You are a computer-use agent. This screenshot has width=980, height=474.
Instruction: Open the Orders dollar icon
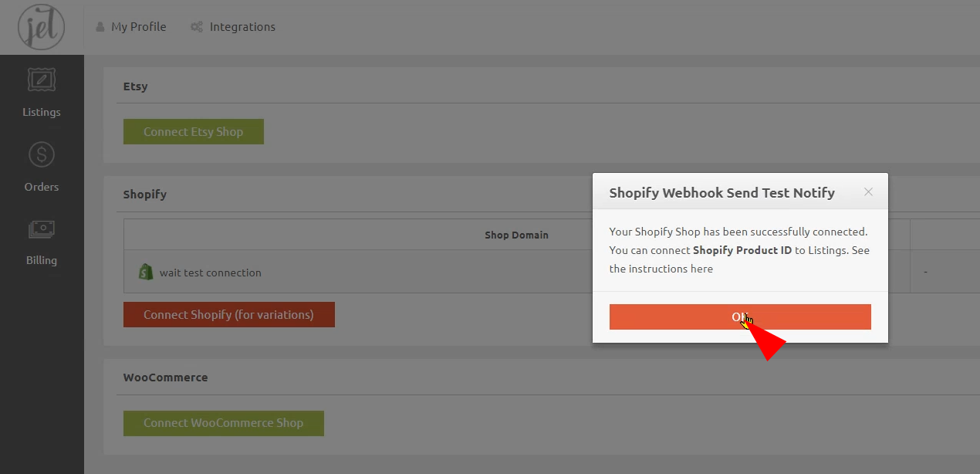pyautogui.click(x=42, y=155)
